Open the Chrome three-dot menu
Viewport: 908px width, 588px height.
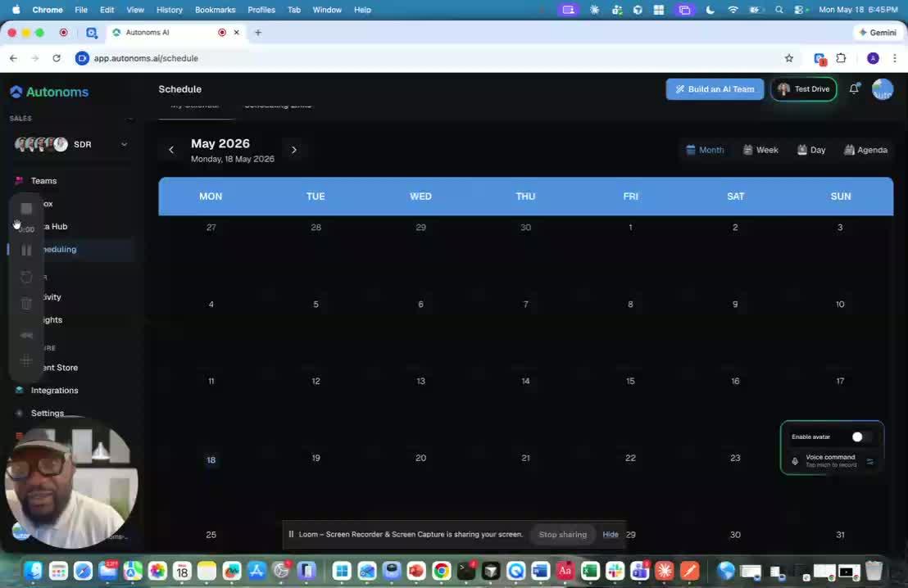coord(895,58)
